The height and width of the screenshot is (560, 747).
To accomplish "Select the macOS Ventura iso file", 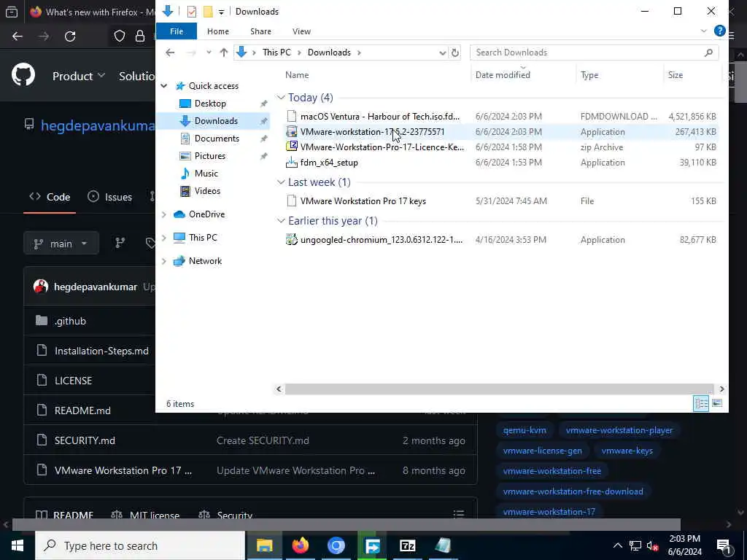I will coord(500,116).
